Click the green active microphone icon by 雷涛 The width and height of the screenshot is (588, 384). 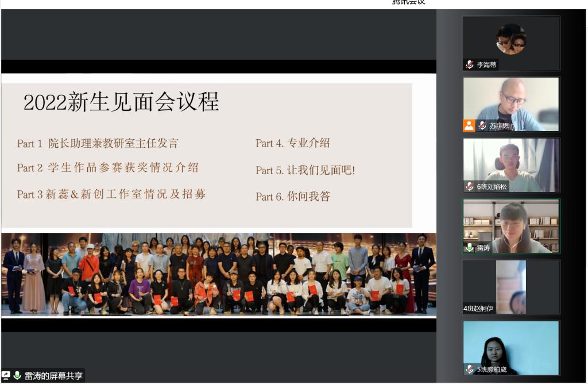click(x=470, y=248)
